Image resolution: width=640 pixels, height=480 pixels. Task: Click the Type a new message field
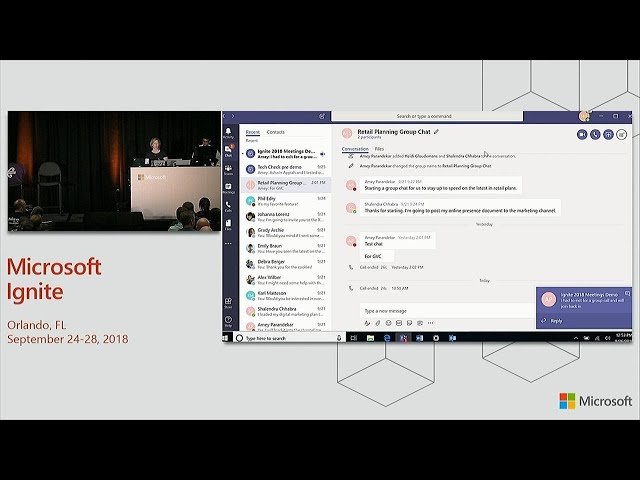tap(447, 311)
